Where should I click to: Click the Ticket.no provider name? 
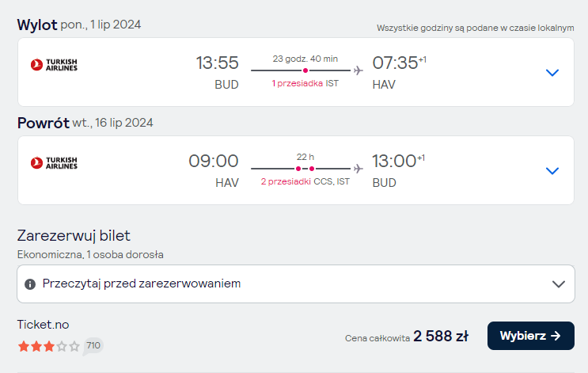(43, 325)
